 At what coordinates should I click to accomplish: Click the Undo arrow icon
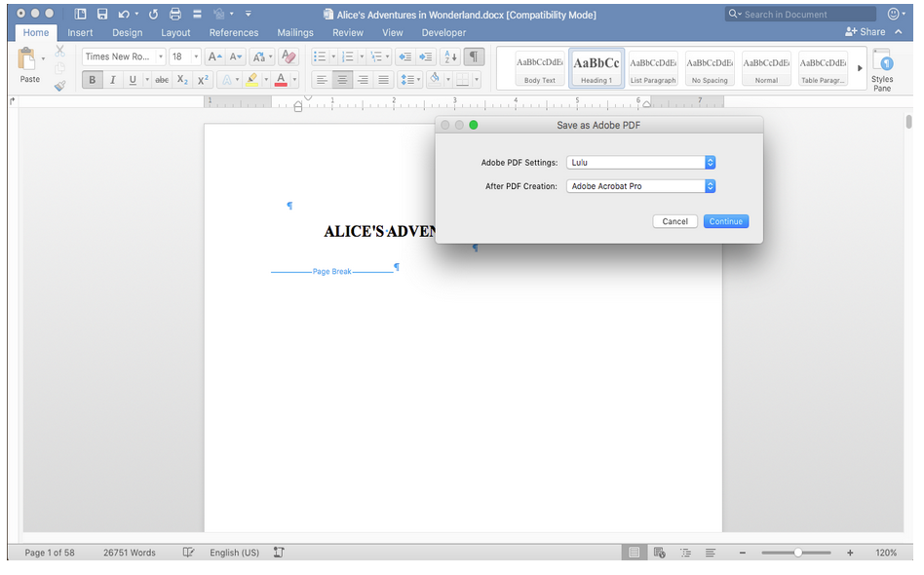click(x=123, y=15)
